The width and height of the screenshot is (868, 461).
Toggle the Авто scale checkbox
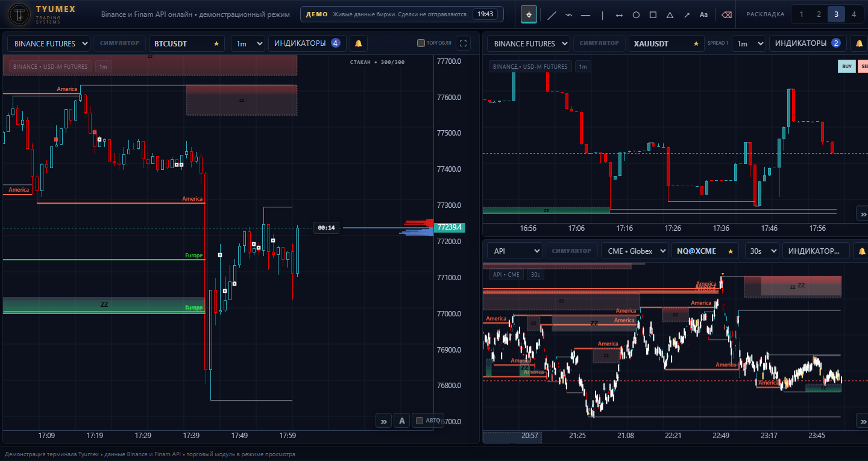(420, 421)
